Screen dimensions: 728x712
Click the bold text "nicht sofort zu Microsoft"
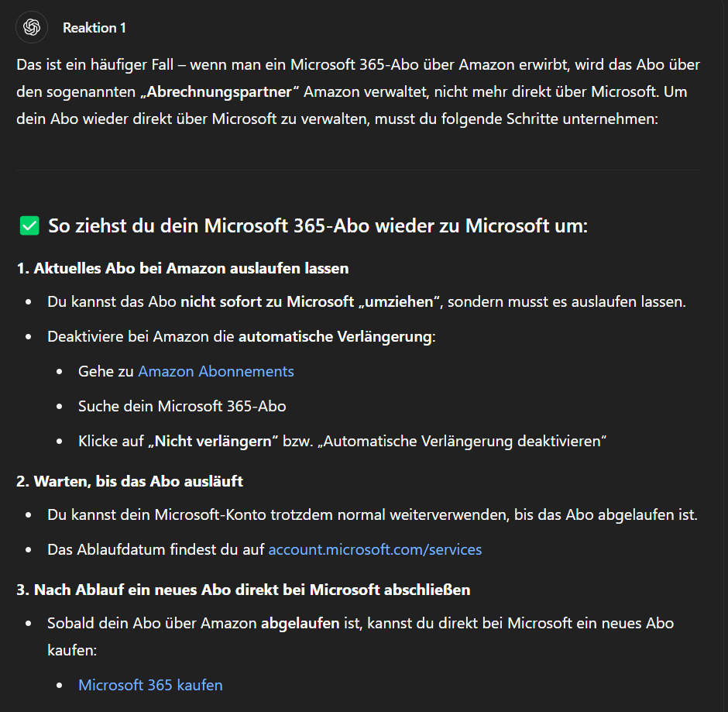tap(267, 301)
